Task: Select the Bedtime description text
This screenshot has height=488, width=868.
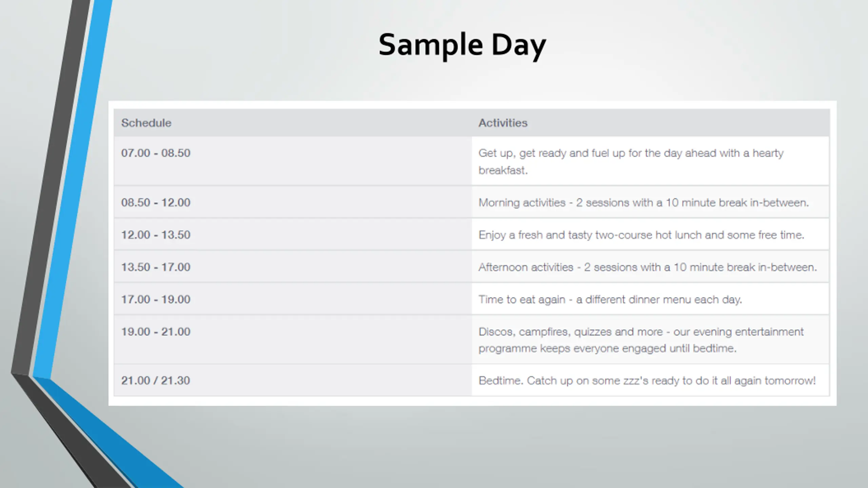Action: 647,381
